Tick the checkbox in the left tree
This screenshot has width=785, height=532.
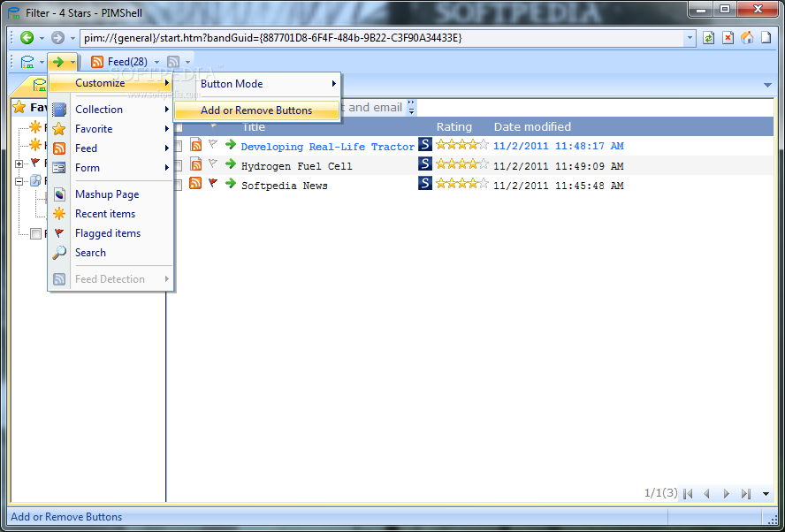click(x=35, y=233)
